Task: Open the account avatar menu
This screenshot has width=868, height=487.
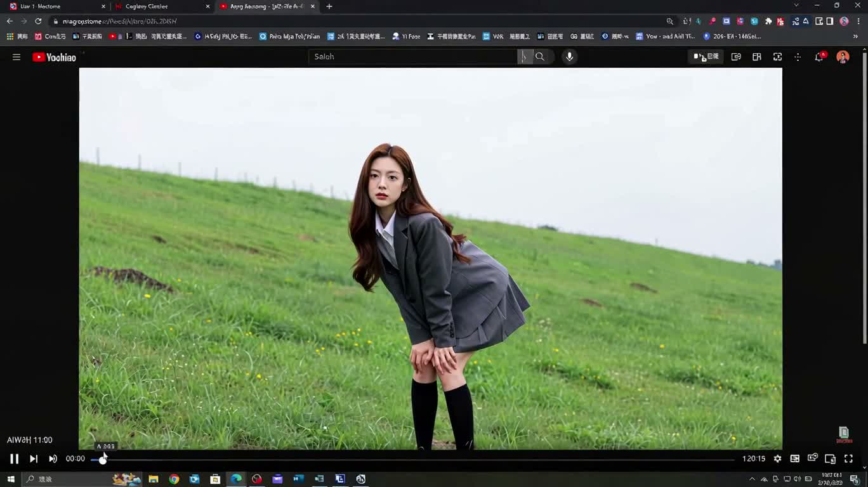Action: pos(843,57)
